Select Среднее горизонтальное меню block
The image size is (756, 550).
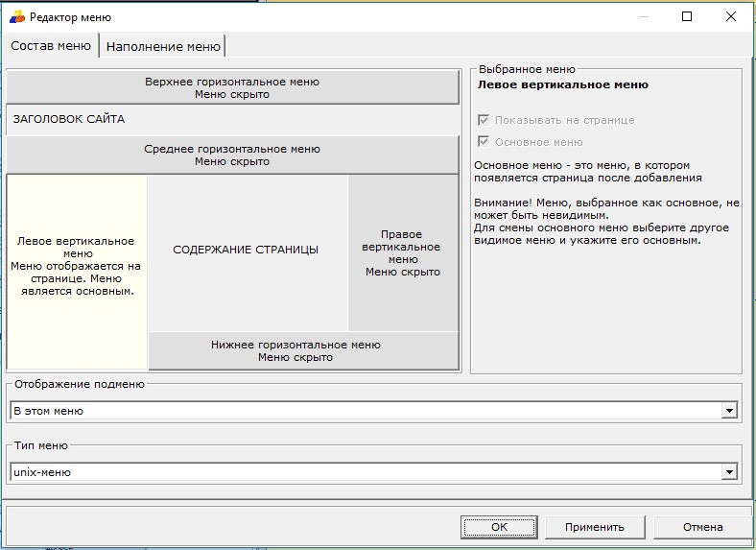coord(232,155)
